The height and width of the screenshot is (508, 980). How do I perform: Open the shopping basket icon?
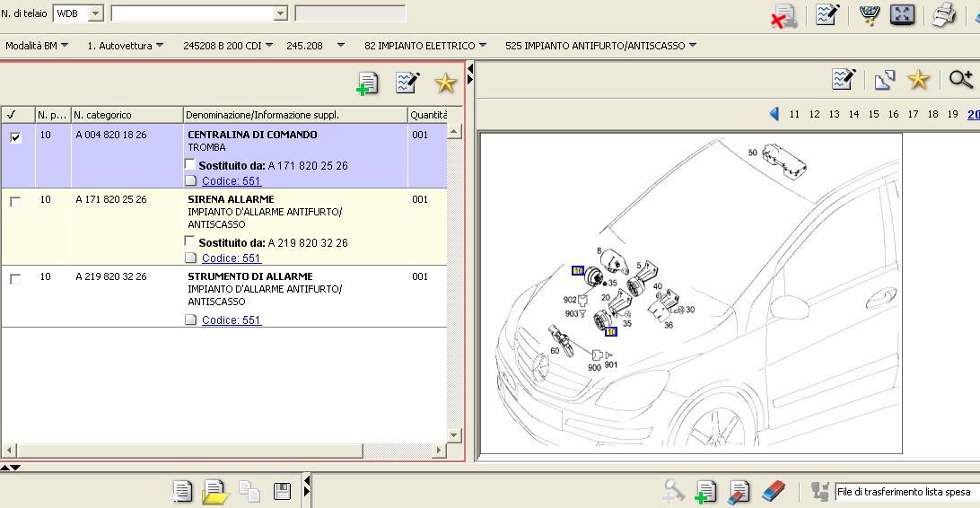(x=869, y=14)
